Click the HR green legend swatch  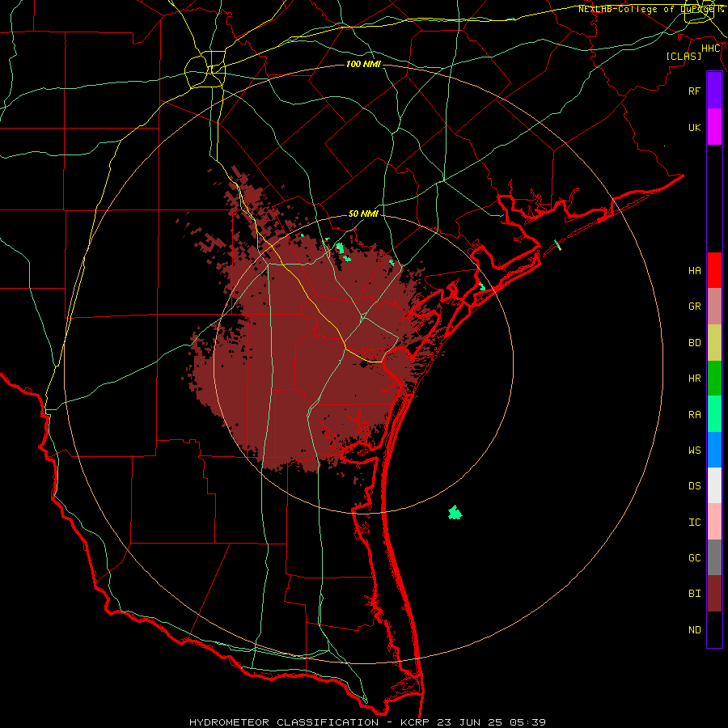(714, 378)
